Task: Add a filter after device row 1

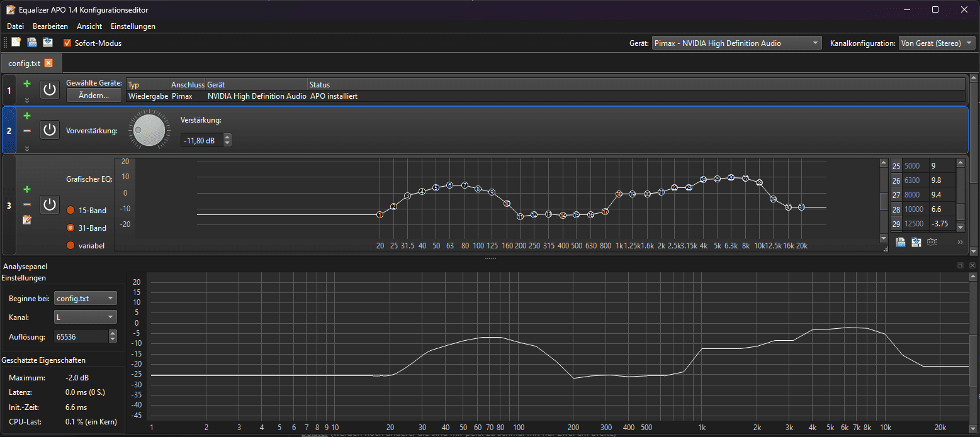Action: [x=27, y=84]
